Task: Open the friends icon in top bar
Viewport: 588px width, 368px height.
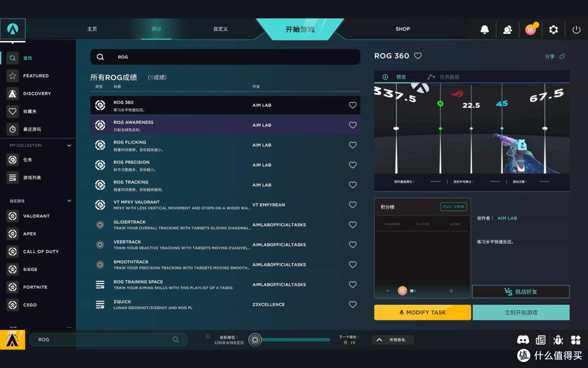Action: (x=507, y=29)
